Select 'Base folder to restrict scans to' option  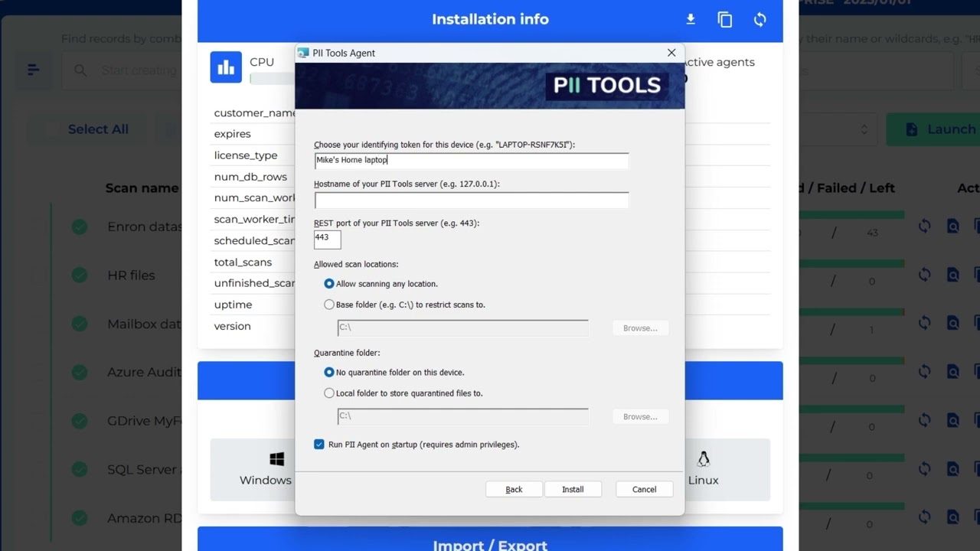click(329, 305)
